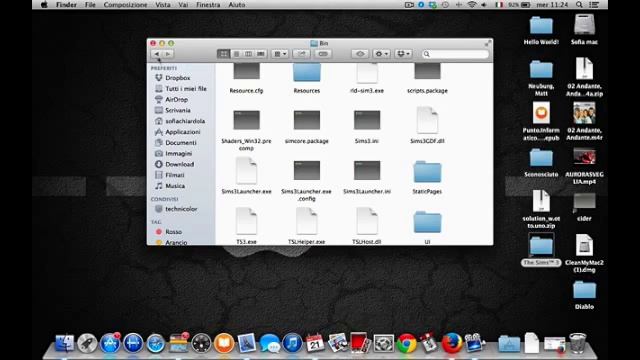Switch to column view in Finder toolbar
Viewport: 640px width, 360px height.
click(248, 54)
